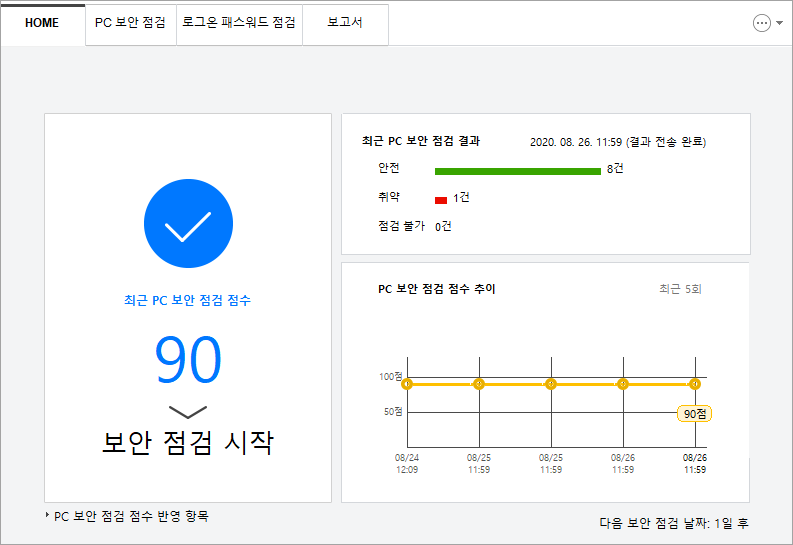Click the 50점 axis label
This screenshot has height=545, width=793.
coord(393,412)
